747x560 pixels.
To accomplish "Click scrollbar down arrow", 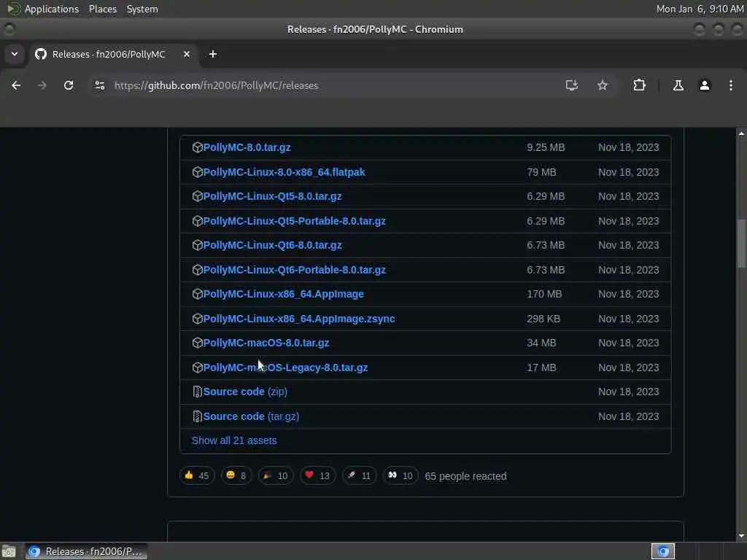I will click(741, 537).
